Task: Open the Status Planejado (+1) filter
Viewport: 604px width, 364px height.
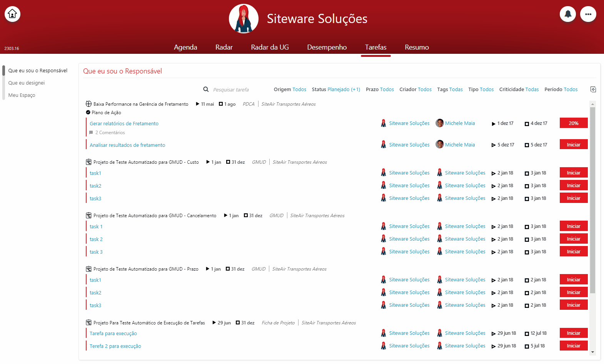Action: 336,90
